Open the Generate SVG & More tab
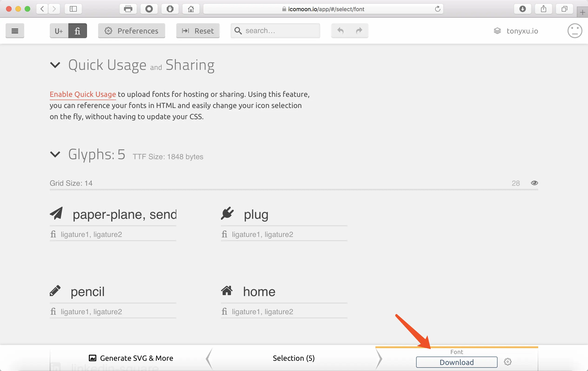Image resolution: width=588 pixels, height=371 pixels. point(131,358)
